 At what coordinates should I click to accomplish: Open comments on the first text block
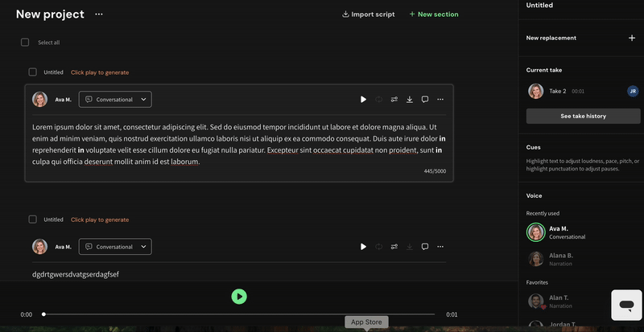[425, 100]
